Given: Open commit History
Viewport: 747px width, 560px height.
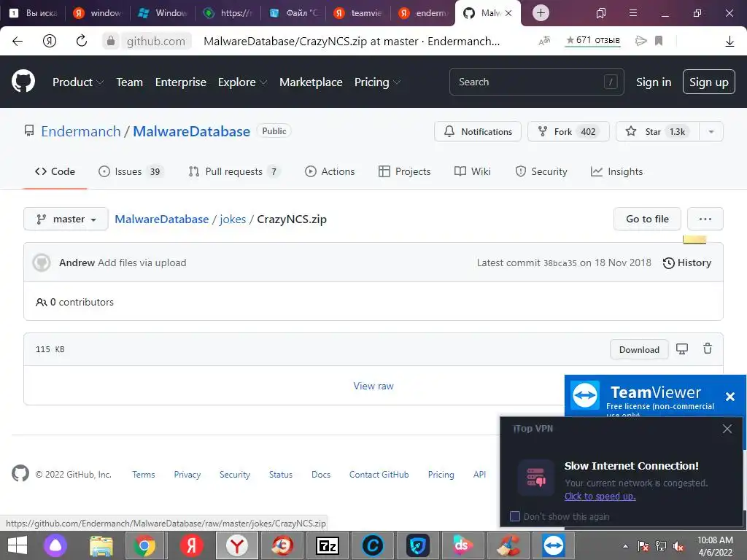Looking at the screenshot, I should (687, 262).
